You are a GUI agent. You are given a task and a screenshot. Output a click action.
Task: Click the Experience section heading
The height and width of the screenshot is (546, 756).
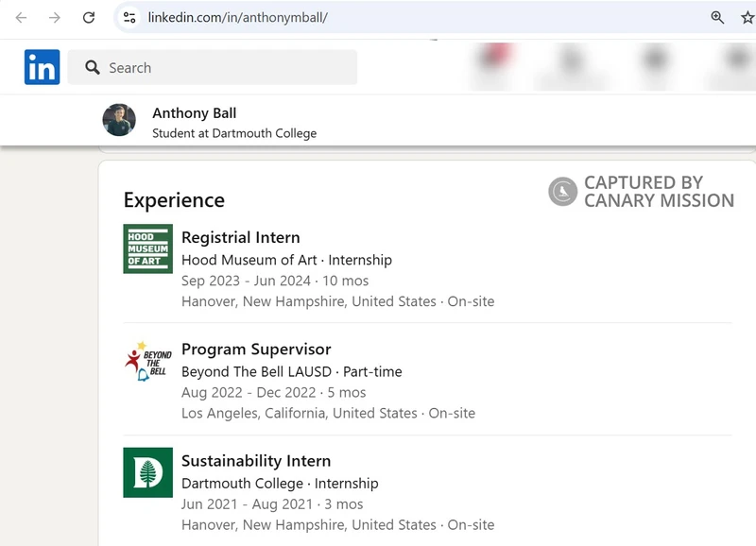click(174, 200)
